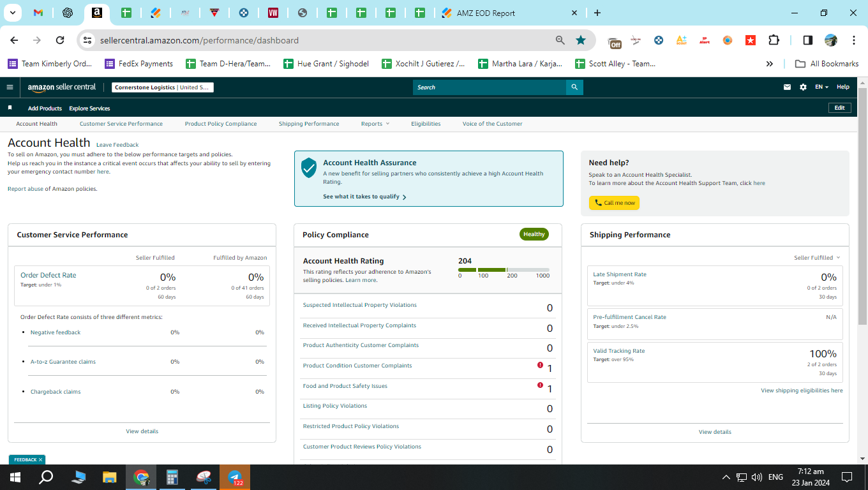Click the bookmark flag icon beside Add Products
Viewport: 868px width, 490px height.
10,108
